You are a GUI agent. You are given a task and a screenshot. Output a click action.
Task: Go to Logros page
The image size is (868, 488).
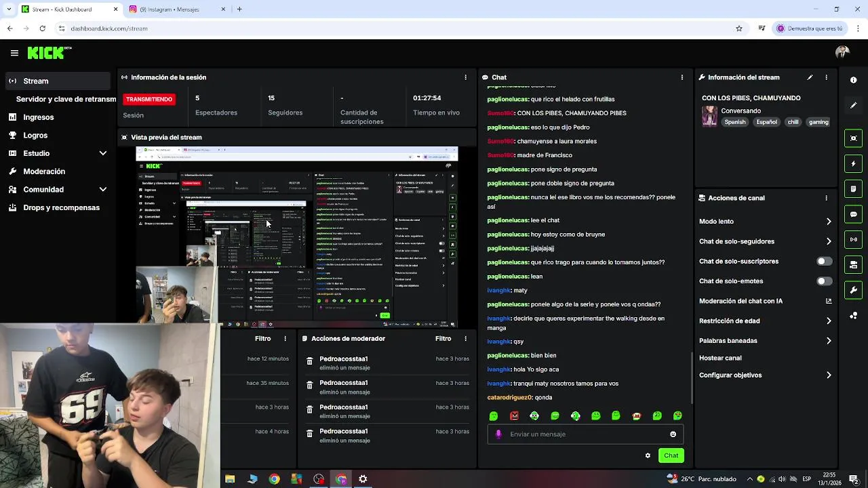click(x=35, y=136)
